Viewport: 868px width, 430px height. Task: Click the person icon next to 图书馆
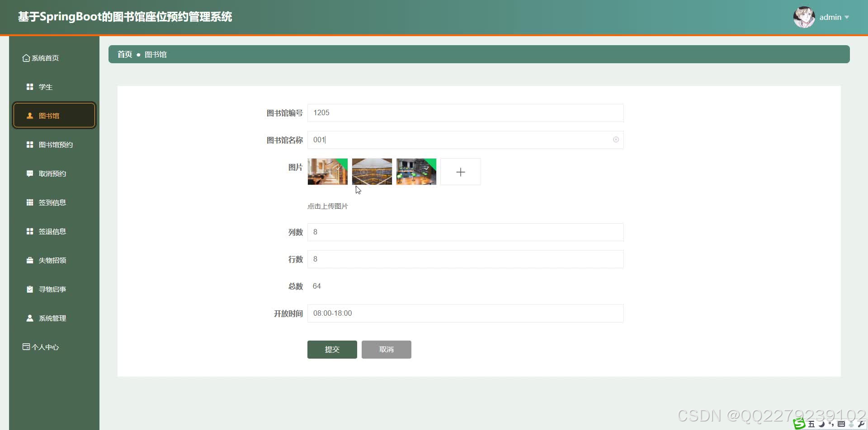[30, 116]
